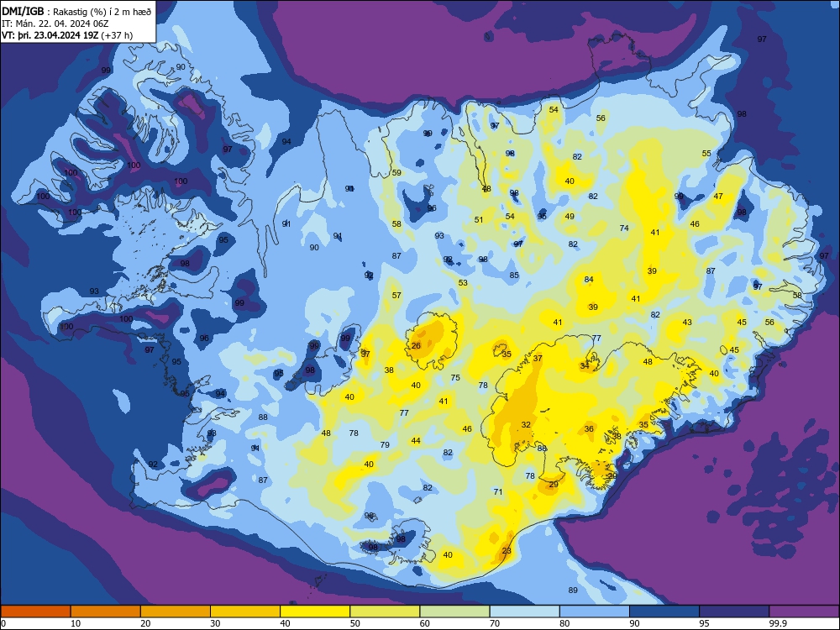
Task: Click the '0' label on the legend scale
Action: 3,623
